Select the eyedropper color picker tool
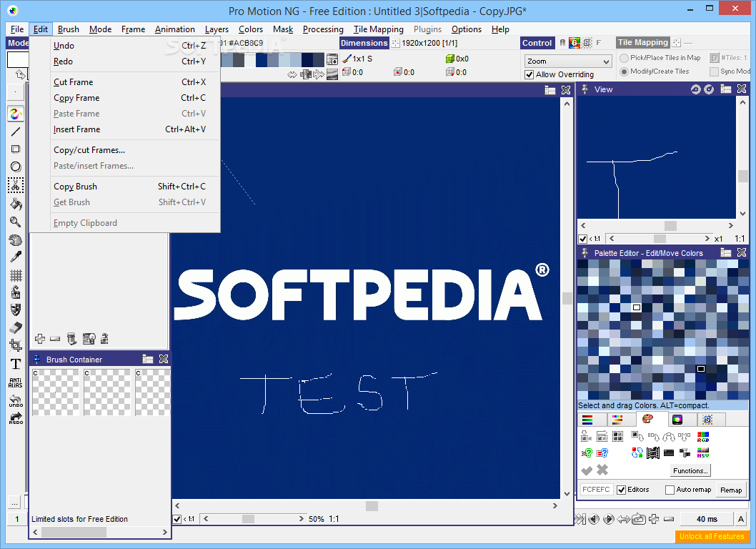The width and height of the screenshot is (756, 549). coord(16,257)
